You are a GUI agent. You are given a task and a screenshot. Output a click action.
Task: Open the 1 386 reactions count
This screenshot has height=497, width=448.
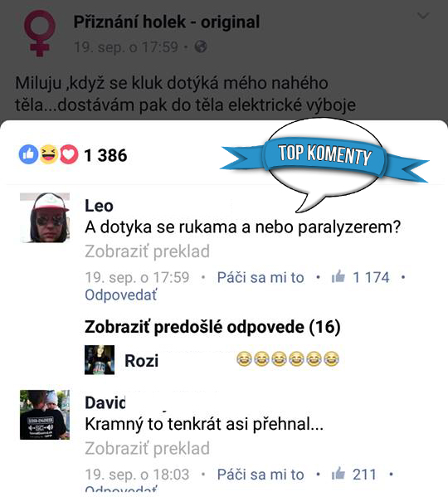(x=105, y=155)
